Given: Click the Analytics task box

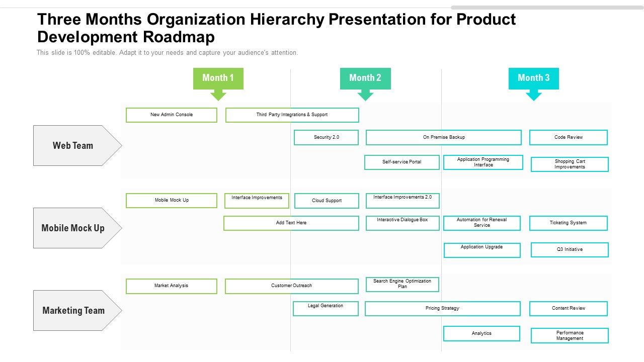Looking at the screenshot, I should tap(481, 333).
